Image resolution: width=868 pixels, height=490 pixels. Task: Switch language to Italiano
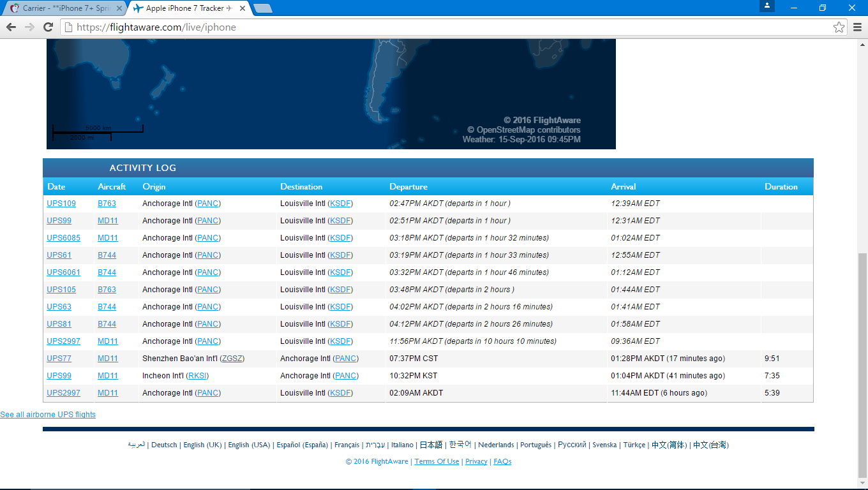(402, 445)
